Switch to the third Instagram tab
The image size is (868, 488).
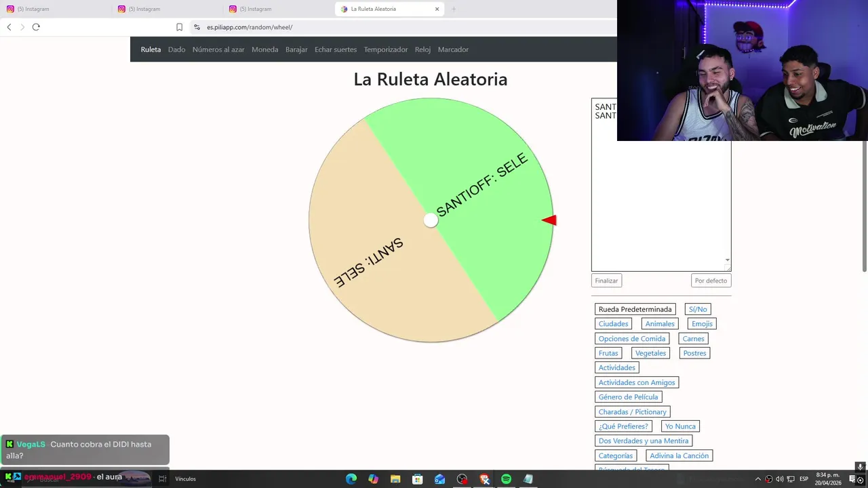coord(278,9)
